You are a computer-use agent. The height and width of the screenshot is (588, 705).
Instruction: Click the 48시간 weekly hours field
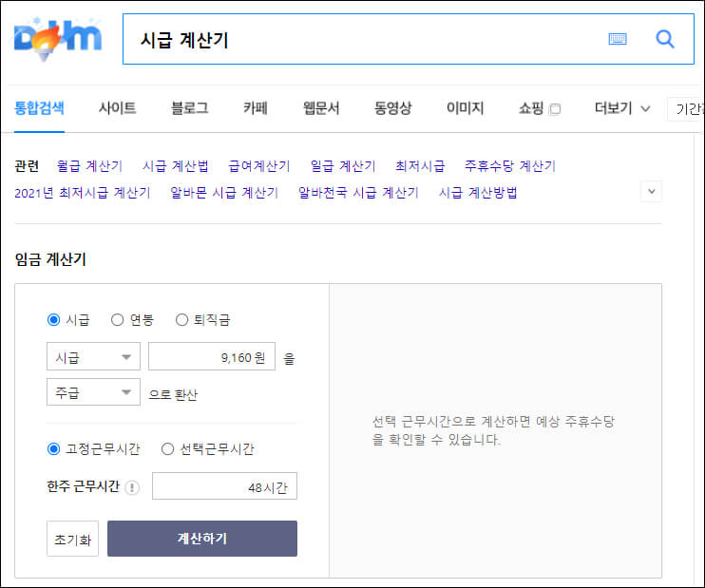point(225,486)
